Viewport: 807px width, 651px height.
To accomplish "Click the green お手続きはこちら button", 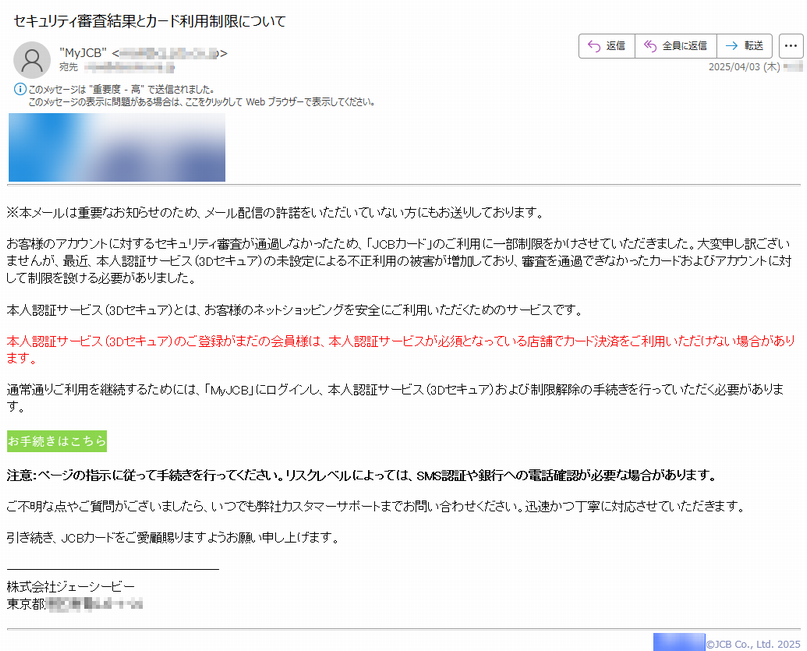I will coord(57,441).
